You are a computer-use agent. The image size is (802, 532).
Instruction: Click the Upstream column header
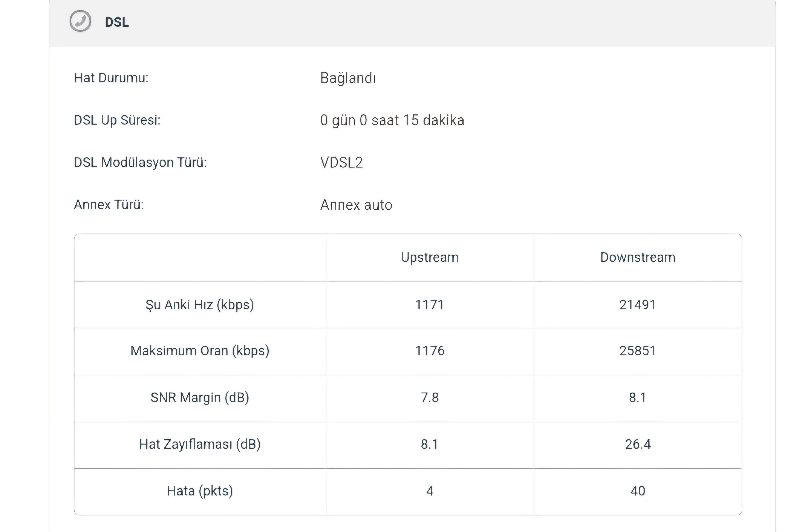pyautogui.click(x=430, y=257)
